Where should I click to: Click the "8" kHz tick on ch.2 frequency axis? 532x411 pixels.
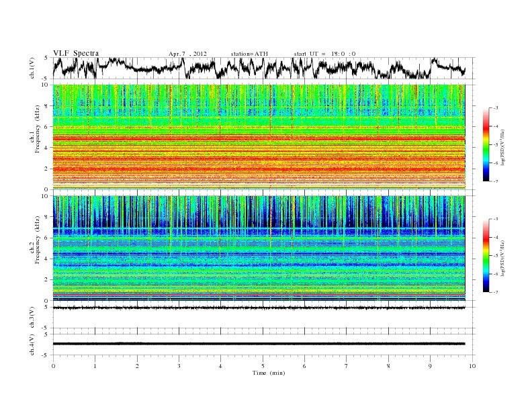click(46, 217)
